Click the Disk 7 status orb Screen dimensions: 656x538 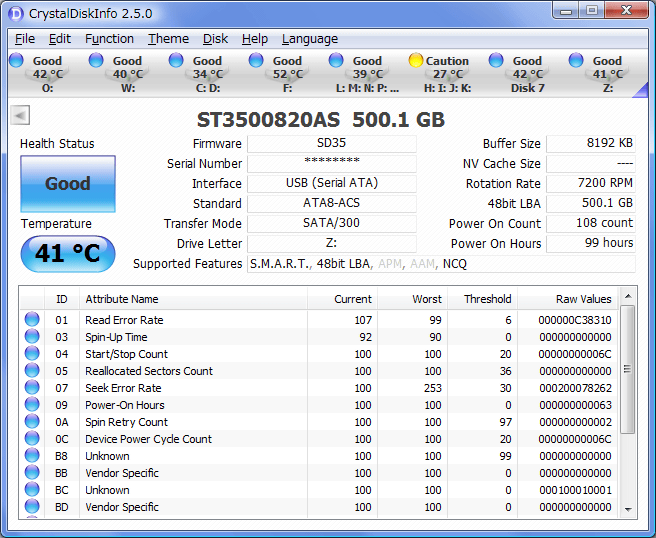(496, 61)
